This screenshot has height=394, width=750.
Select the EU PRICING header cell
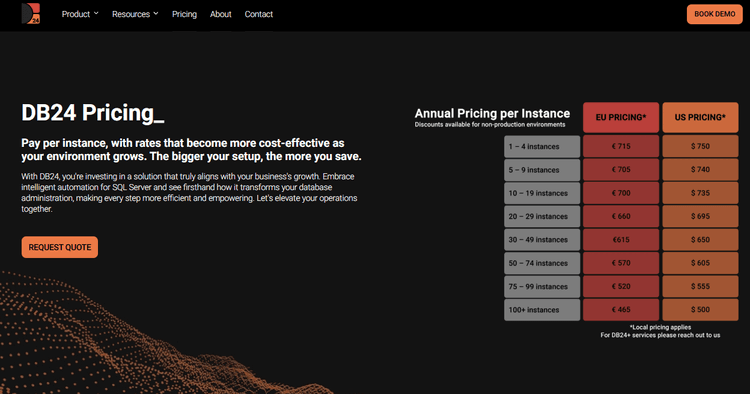click(x=621, y=117)
